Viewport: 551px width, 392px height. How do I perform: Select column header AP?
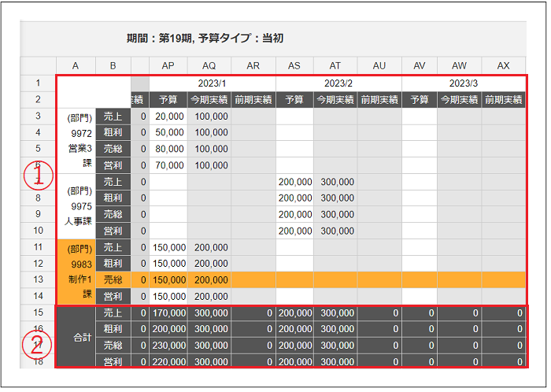pyautogui.click(x=168, y=65)
